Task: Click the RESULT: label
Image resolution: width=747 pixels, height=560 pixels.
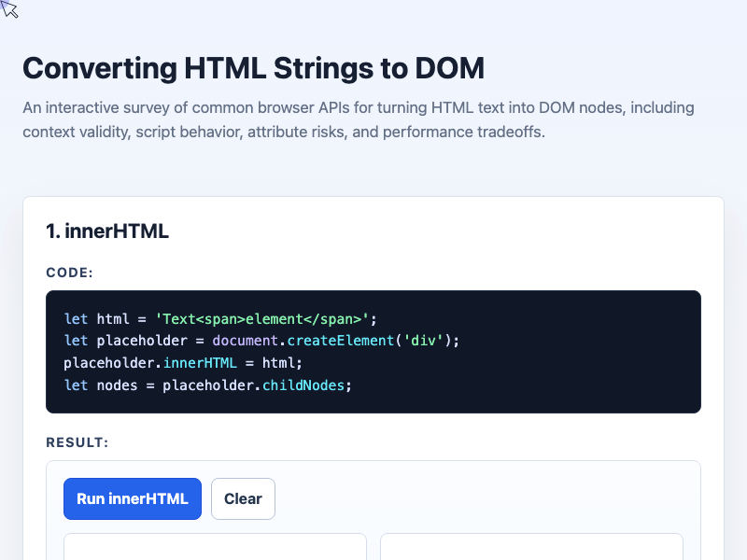Action: [78, 442]
